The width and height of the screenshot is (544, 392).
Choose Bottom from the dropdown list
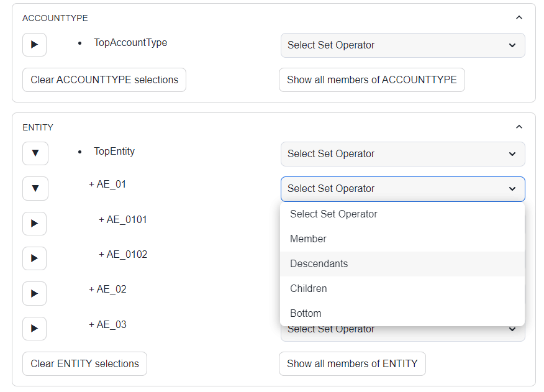tap(306, 314)
